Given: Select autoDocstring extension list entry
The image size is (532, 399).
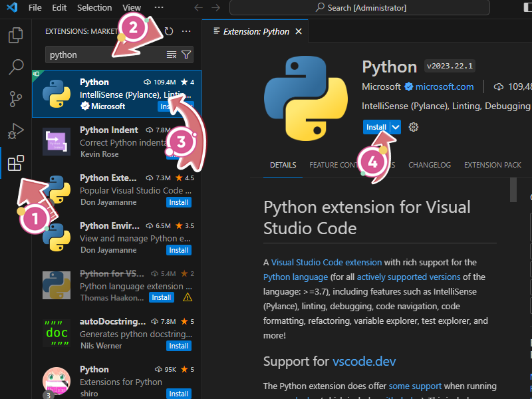Looking at the screenshot, I should tap(117, 333).
